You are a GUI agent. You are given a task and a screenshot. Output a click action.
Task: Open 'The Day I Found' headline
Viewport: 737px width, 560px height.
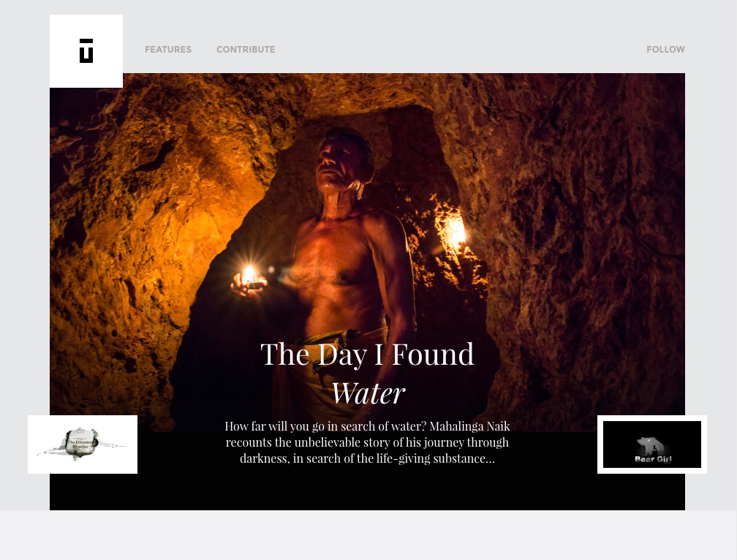tap(367, 355)
